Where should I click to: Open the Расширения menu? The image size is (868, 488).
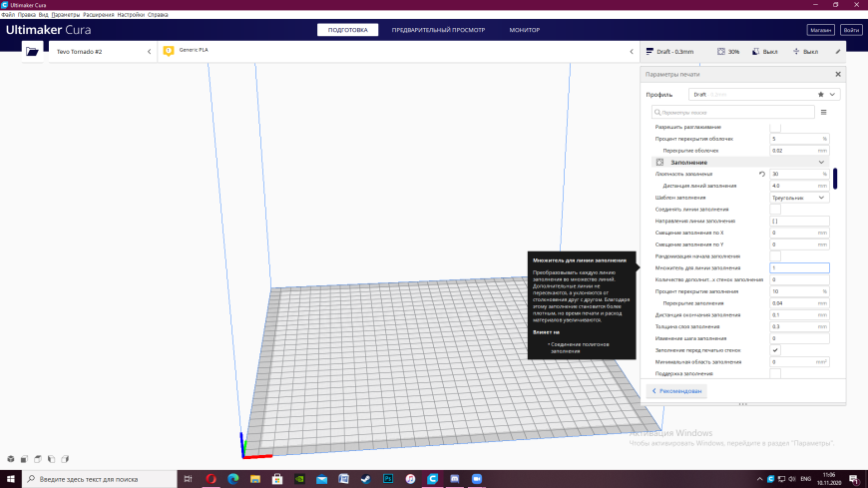click(x=99, y=15)
